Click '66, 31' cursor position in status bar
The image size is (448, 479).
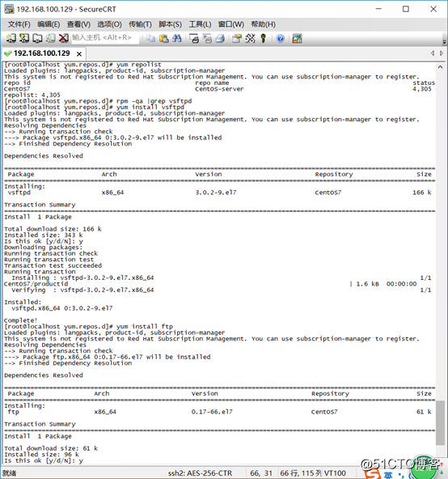[261, 473]
